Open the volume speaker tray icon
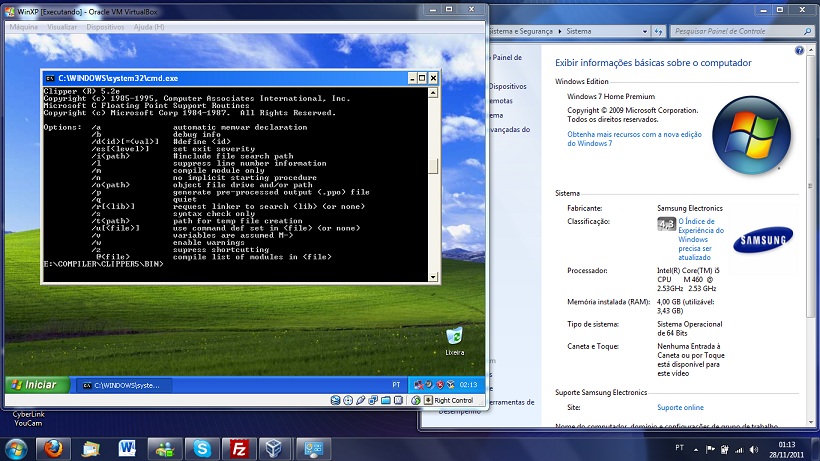Screen dimensions: 820x461 754,449
